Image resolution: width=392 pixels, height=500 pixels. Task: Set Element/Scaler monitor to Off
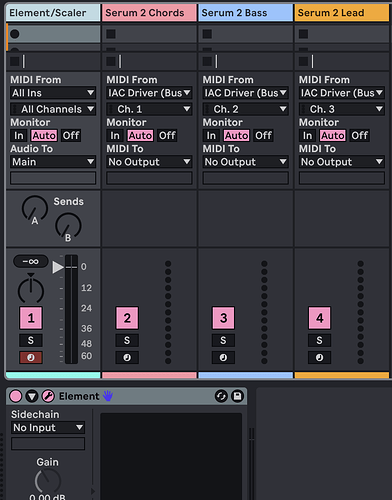click(71, 136)
